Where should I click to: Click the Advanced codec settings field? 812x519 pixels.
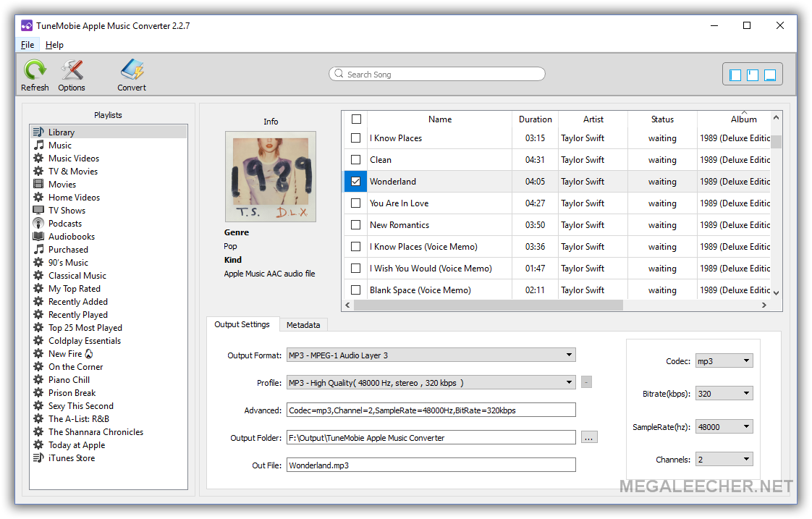click(431, 410)
